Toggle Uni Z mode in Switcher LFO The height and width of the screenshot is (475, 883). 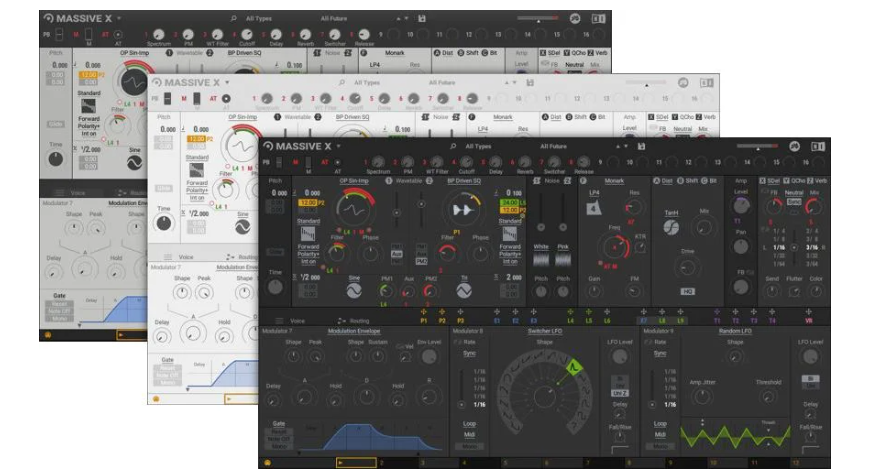619,393
